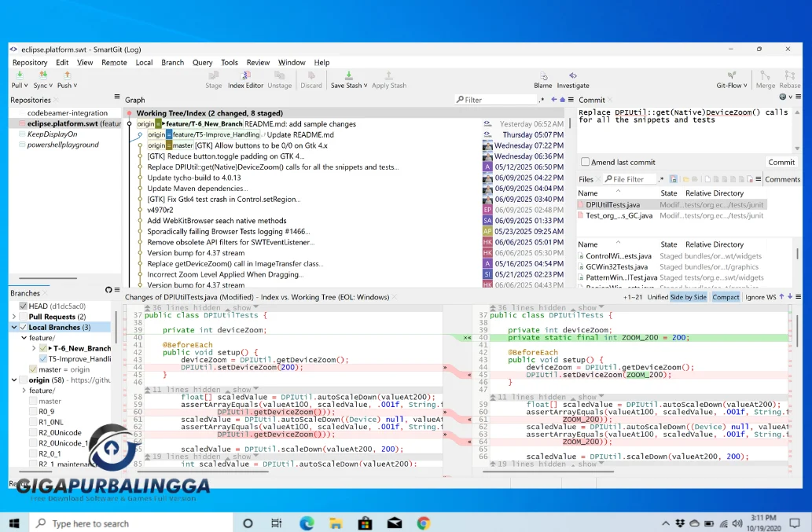Click the Sync toolbar icon
Viewport: 812px width, 532px height.
tap(43, 75)
